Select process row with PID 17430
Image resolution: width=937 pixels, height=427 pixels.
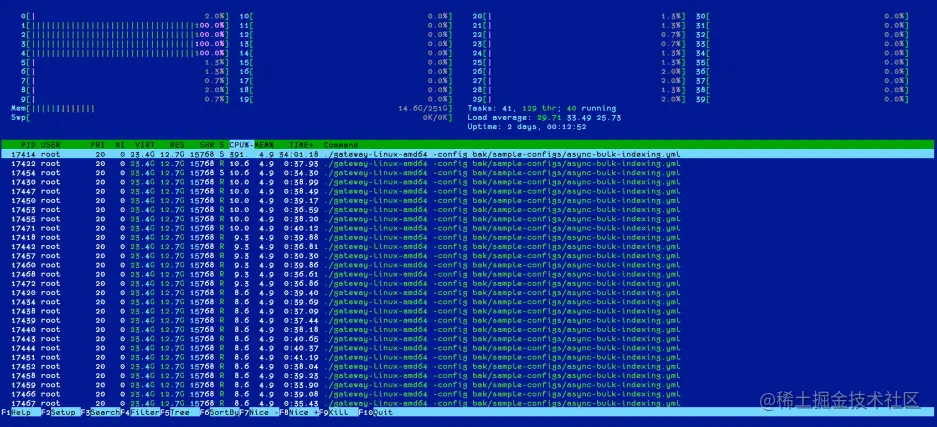click(468, 182)
